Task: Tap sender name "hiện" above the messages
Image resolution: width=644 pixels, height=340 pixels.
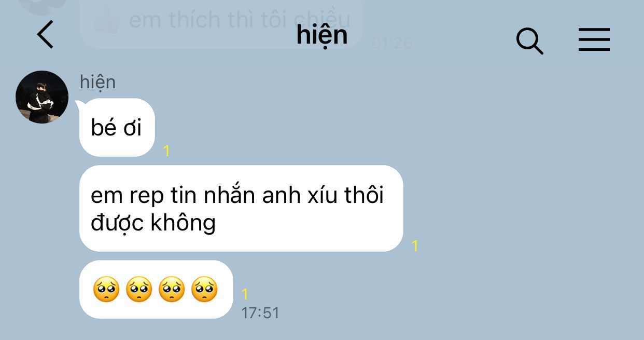Action: pos(97,81)
